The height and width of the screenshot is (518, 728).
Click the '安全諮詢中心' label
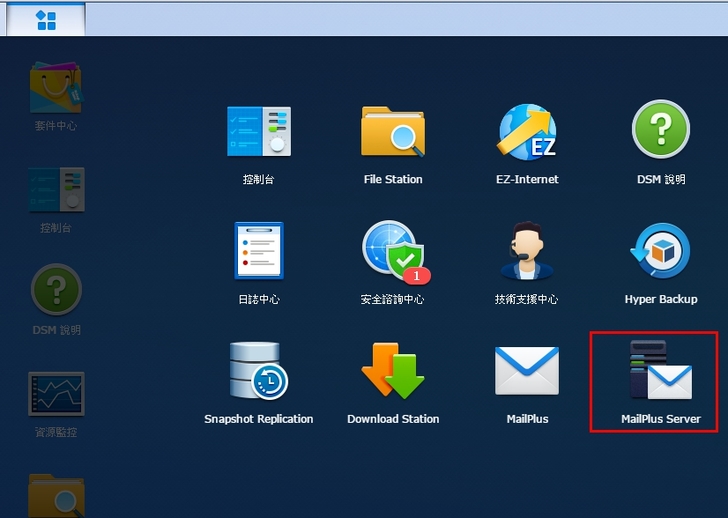pyautogui.click(x=392, y=299)
